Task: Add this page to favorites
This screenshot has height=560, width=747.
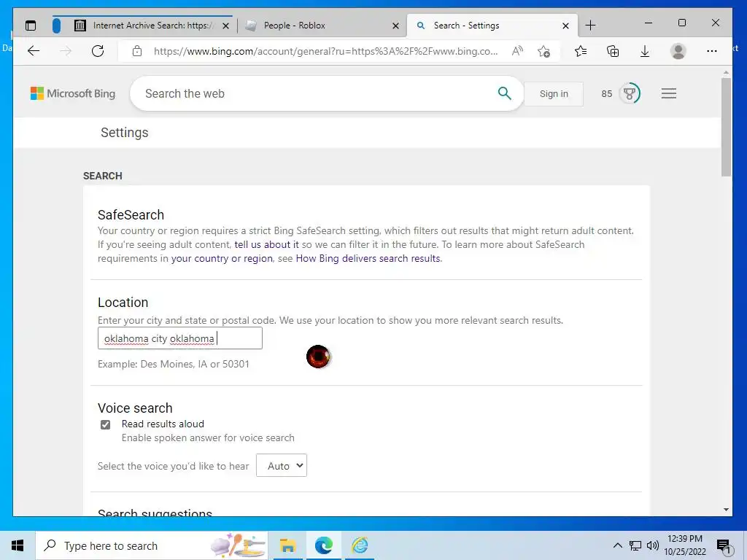Action: coord(543,51)
